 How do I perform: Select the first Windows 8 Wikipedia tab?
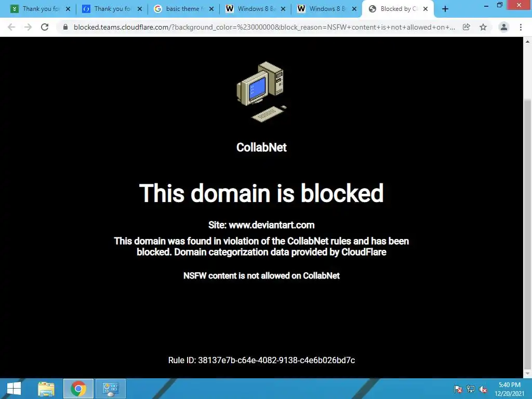pos(256,9)
